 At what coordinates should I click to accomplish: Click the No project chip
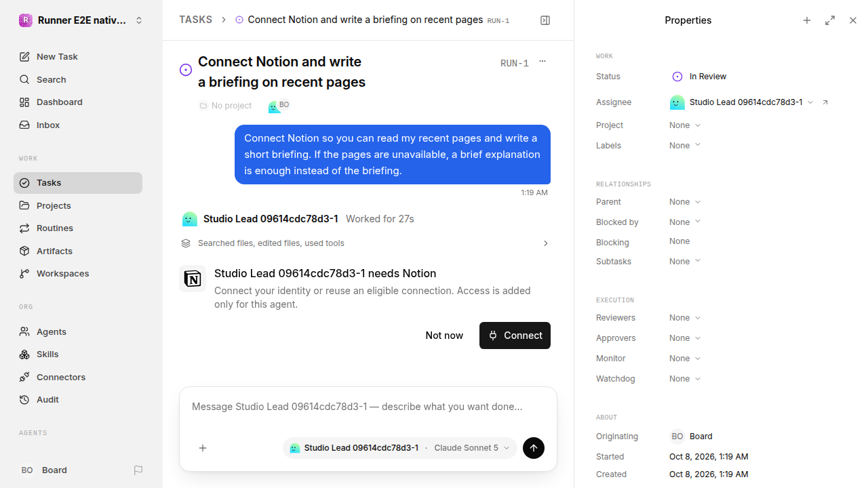pos(225,106)
